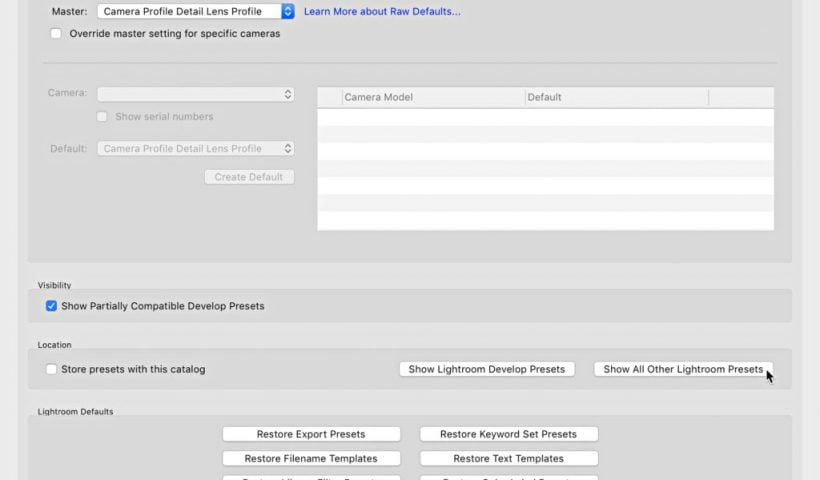The height and width of the screenshot is (480, 820).
Task: Open the Master raw defaults dropdown
Action: [196, 12]
